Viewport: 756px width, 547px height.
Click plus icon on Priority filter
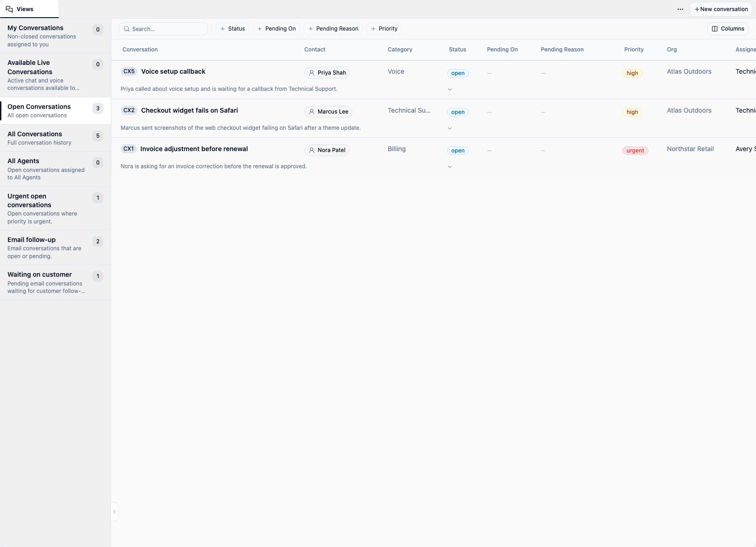click(373, 29)
